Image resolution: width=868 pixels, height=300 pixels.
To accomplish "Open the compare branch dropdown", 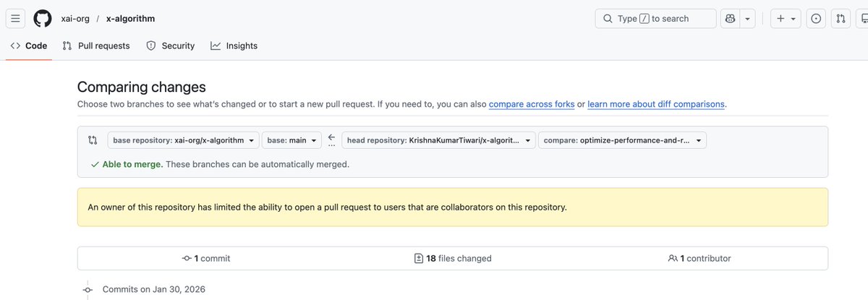I will click(x=622, y=140).
